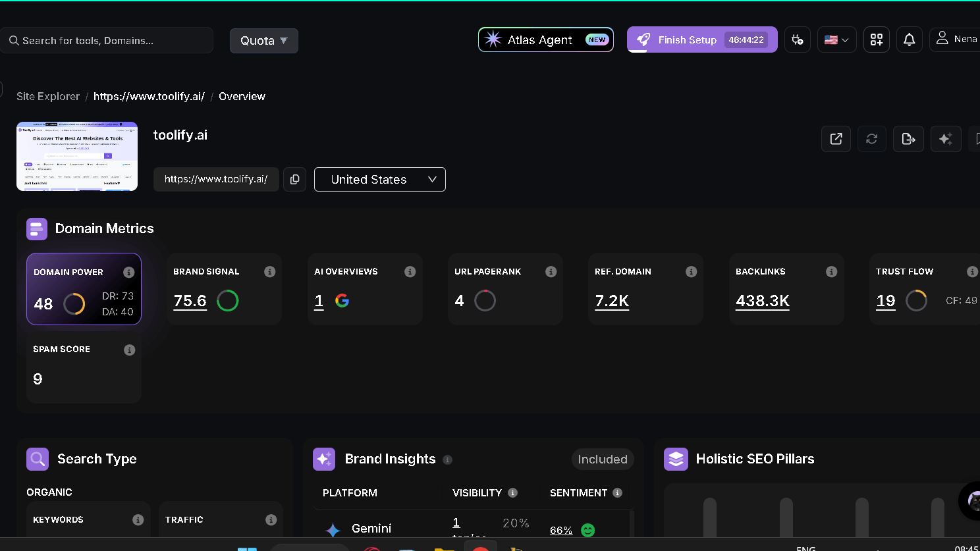Copy the URL with copy icon
The image size is (980, 551).
click(x=294, y=179)
